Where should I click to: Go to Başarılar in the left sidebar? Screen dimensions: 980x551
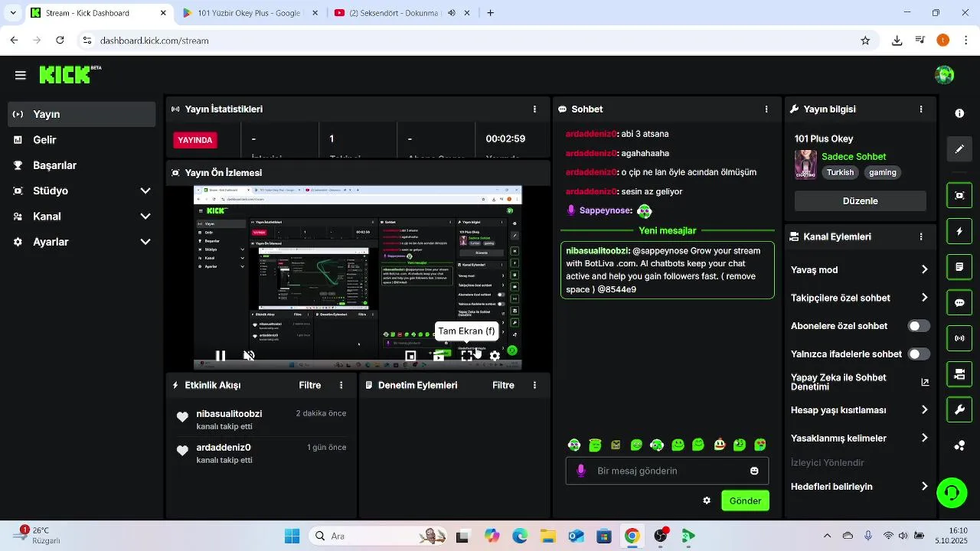82,165
